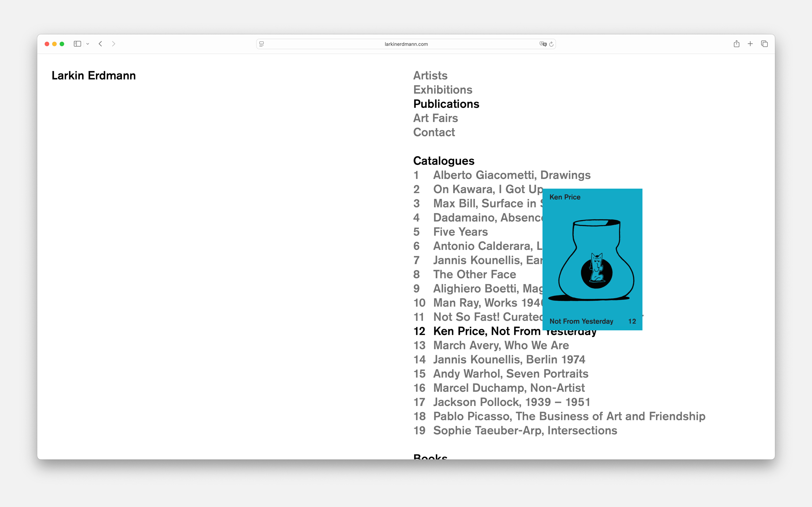Image resolution: width=812 pixels, height=507 pixels.
Task: Open the Art Fairs menu link
Action: point(435,118)
